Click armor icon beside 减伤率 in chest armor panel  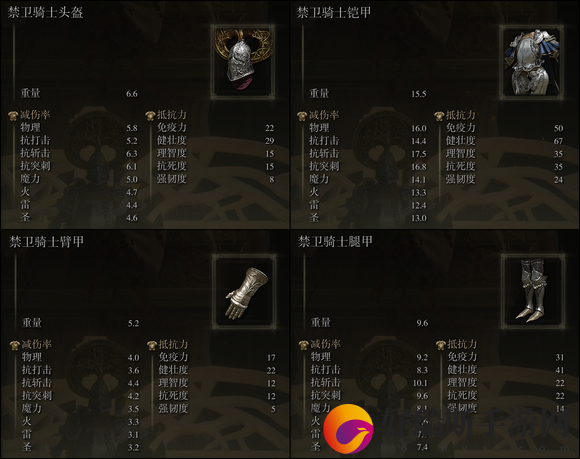[x=302, y=115]
